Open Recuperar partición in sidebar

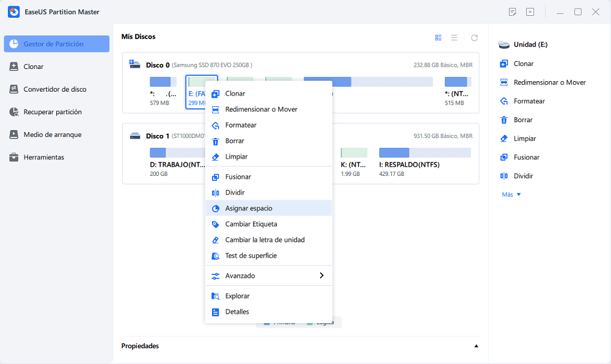click(56, 112)
